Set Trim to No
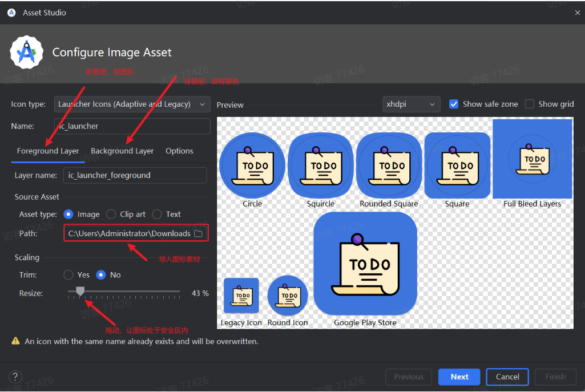 [x=100, y=275]
